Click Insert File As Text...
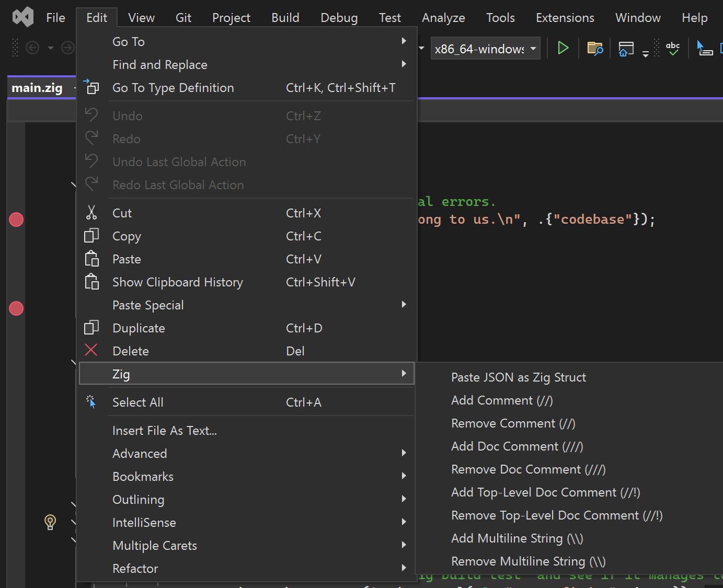 (164, 430)
